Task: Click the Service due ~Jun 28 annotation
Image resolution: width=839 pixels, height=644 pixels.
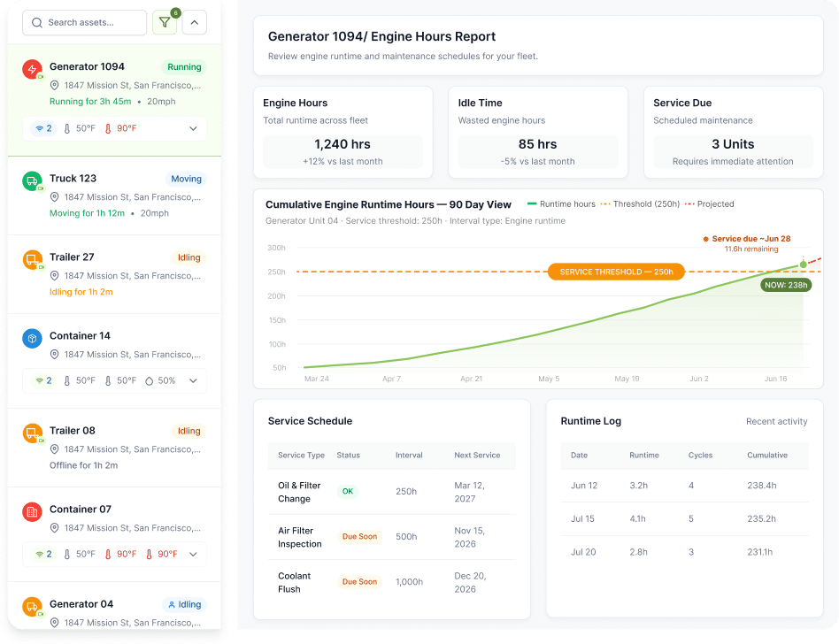Action: [747, 239]
